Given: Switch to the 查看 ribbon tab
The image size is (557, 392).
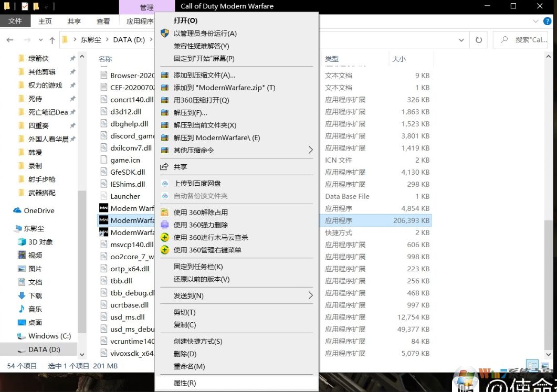Looking at the screenshot, I should (103, 21).
